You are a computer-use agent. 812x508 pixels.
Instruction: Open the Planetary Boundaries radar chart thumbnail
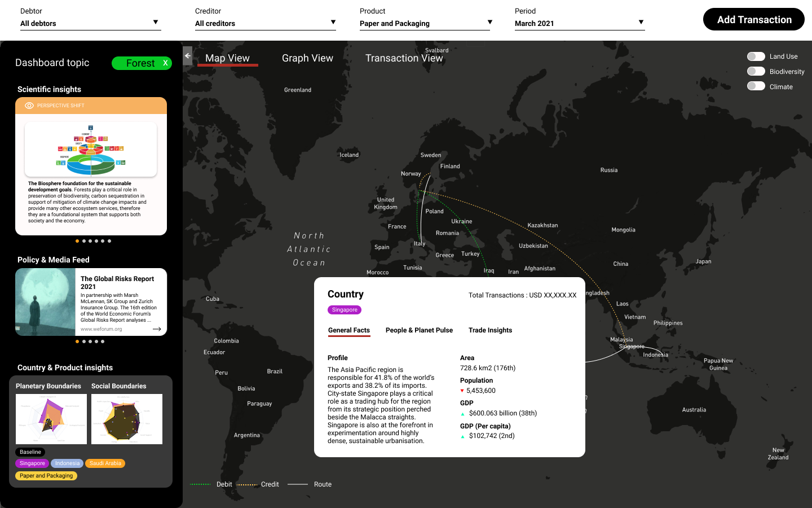pyautogui.click(x=51, y=419)
